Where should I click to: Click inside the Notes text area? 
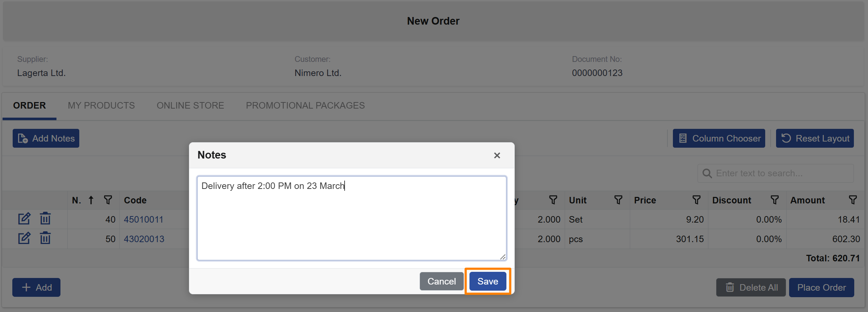[x=351, y=217]
